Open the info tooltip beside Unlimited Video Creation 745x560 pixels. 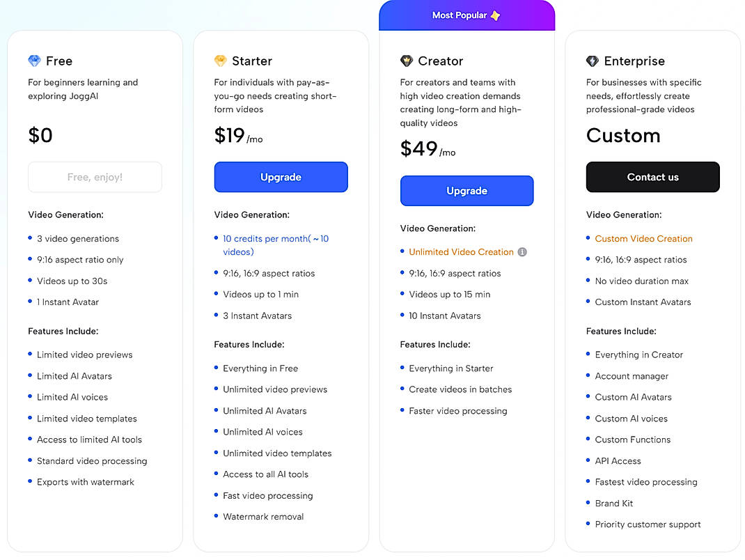pyautogui.click(x=522, y=251)
